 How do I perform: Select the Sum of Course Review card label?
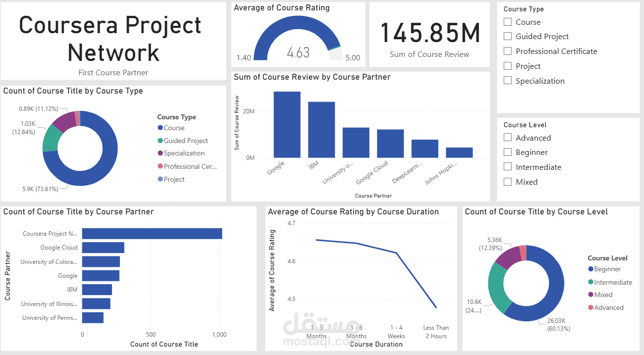429,54
